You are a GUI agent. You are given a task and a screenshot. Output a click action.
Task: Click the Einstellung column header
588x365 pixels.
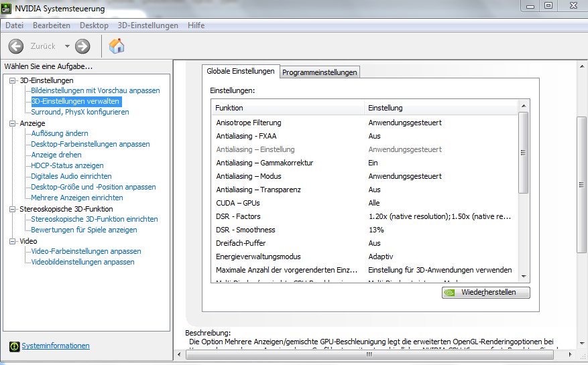[x=440, y=108]
